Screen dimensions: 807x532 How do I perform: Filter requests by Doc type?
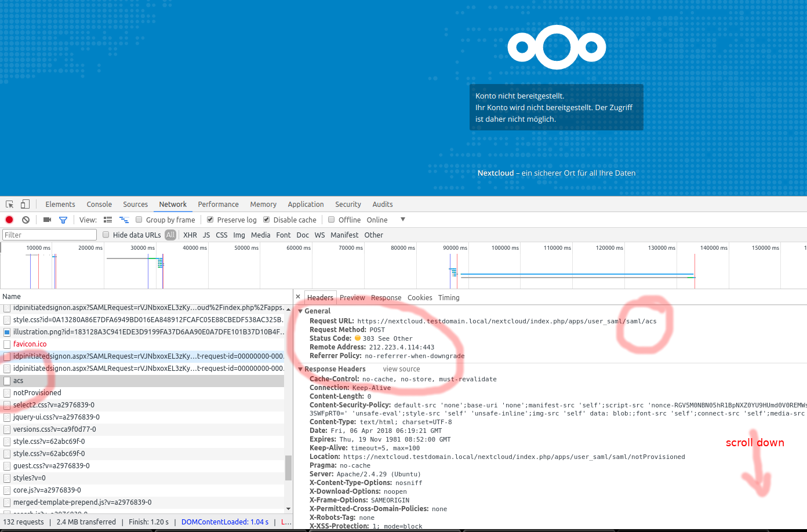click(x=303, y=235)
